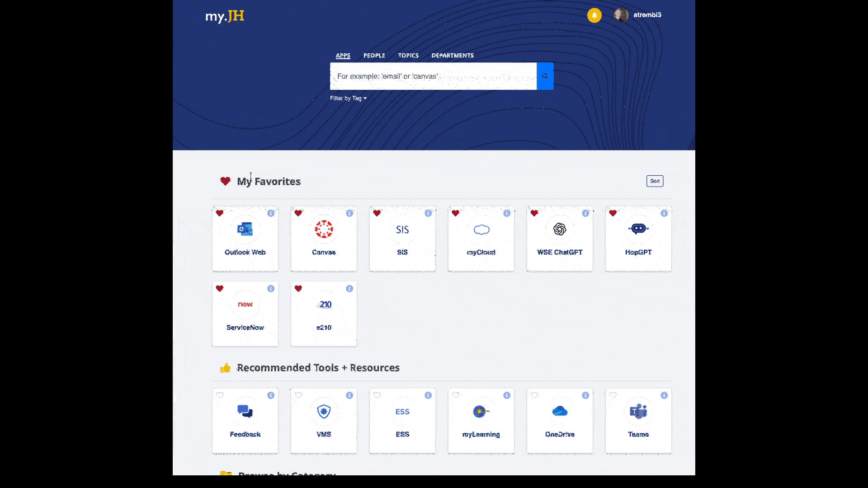
Task: Click the myLearning label link
Action: pos(481,434)
